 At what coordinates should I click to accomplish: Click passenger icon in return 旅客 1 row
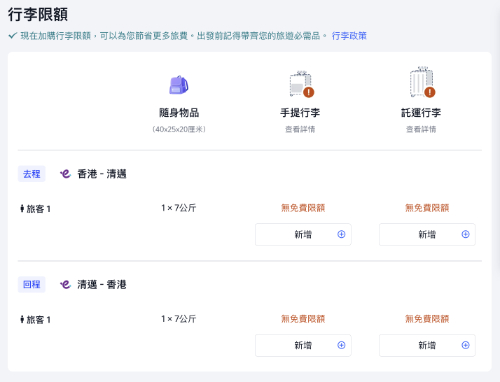pos(22,320)
